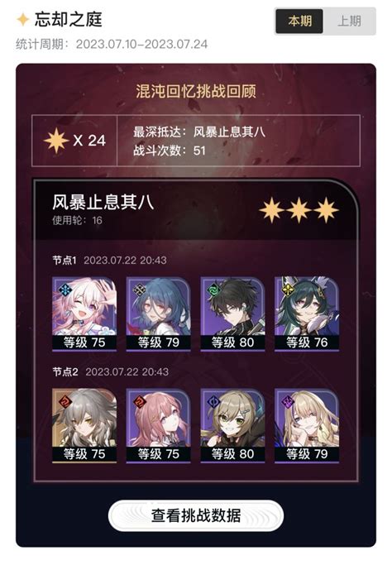Viewport: 392px width, 565px height.
Task: Select the blonde level 79 character portrait
Action: (x=307, y=425)
